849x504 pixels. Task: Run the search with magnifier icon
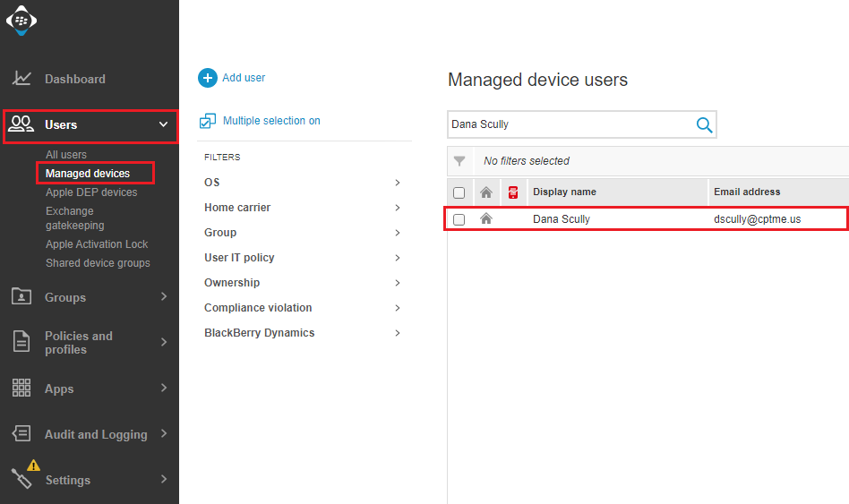704,124
